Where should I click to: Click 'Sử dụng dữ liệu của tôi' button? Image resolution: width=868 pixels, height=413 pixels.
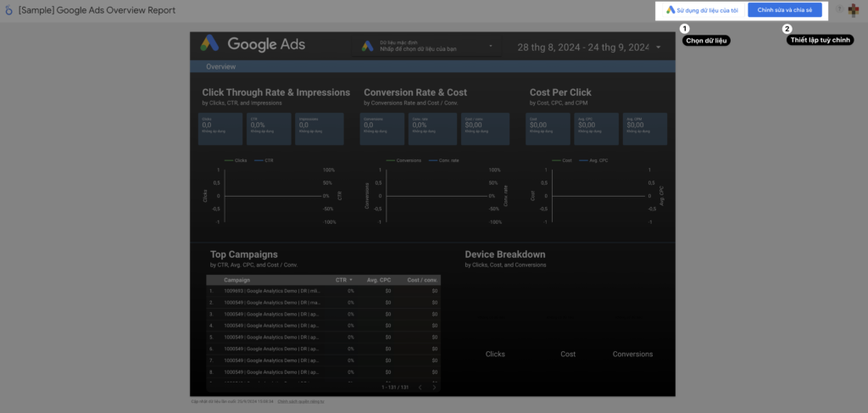pyautogui.click(x=702, y=10)
